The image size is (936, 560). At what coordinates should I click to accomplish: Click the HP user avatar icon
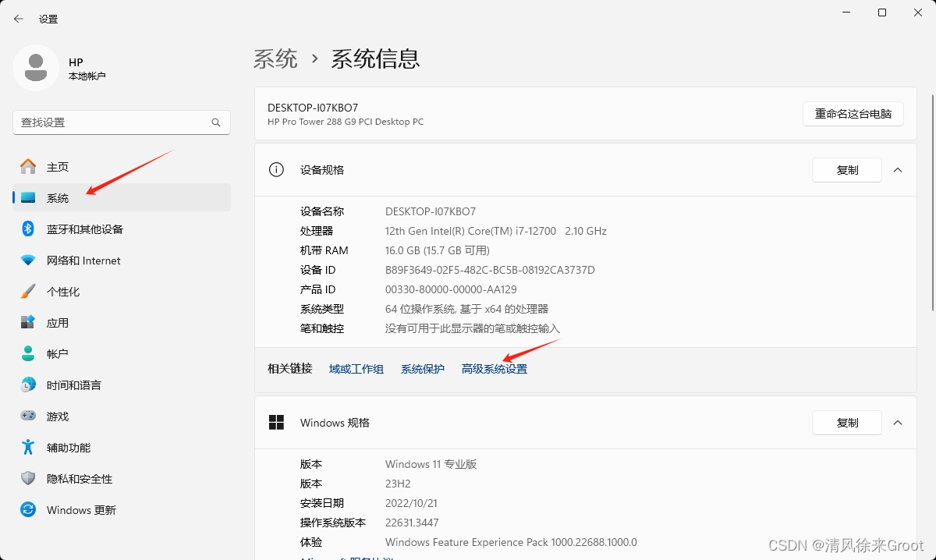pyautogui.click(x=35, y=68)
